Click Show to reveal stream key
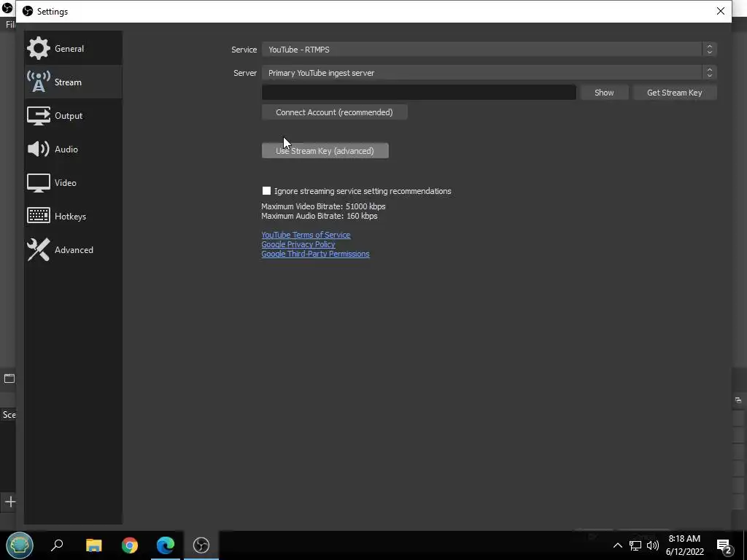Viewport: 747px width, 560px height. click(x=604, y=93)
